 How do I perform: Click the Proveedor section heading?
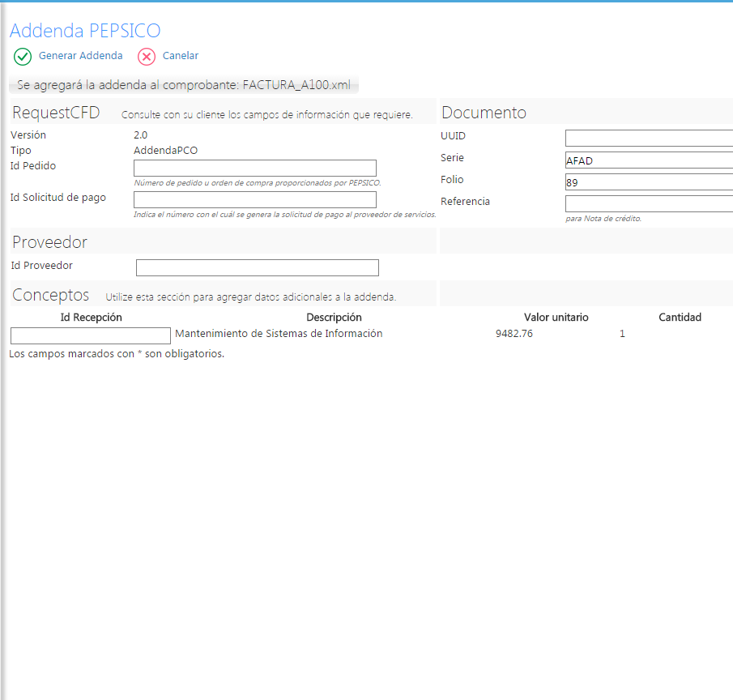[x=49, y=242]
